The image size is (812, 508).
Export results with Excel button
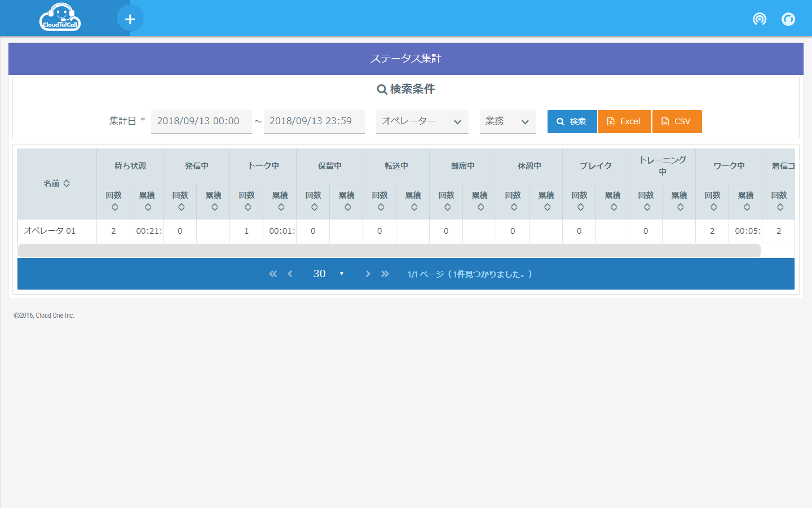coord(624,121)
